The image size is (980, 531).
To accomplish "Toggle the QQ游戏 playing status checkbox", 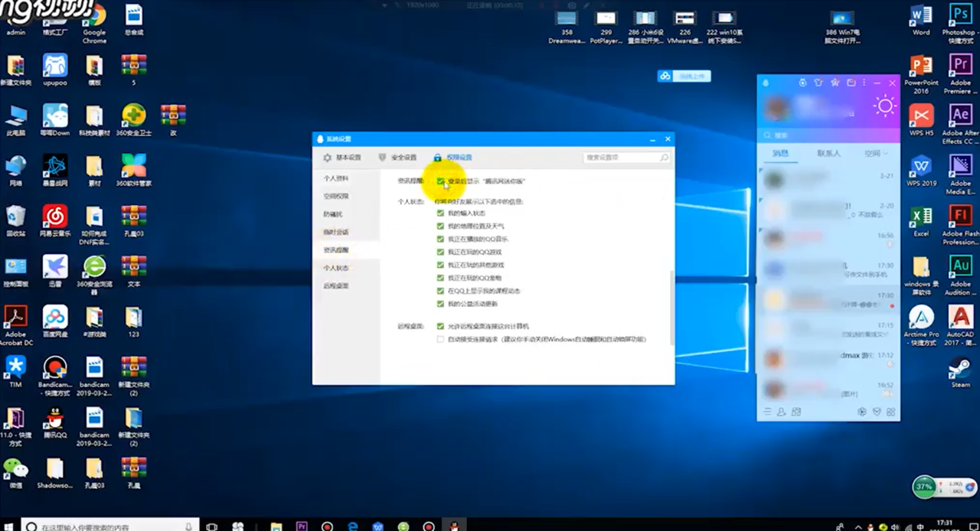I will (x=440, y=252).
